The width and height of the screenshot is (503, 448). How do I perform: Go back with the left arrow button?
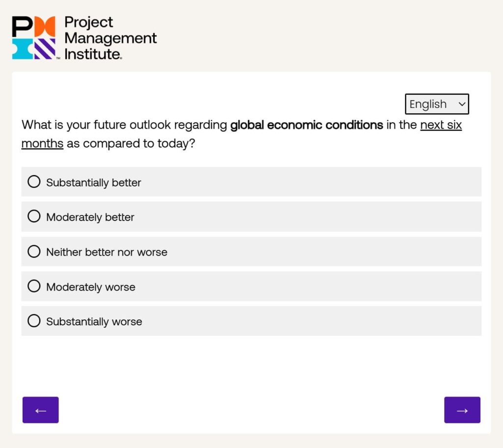(x=40, y=410)
